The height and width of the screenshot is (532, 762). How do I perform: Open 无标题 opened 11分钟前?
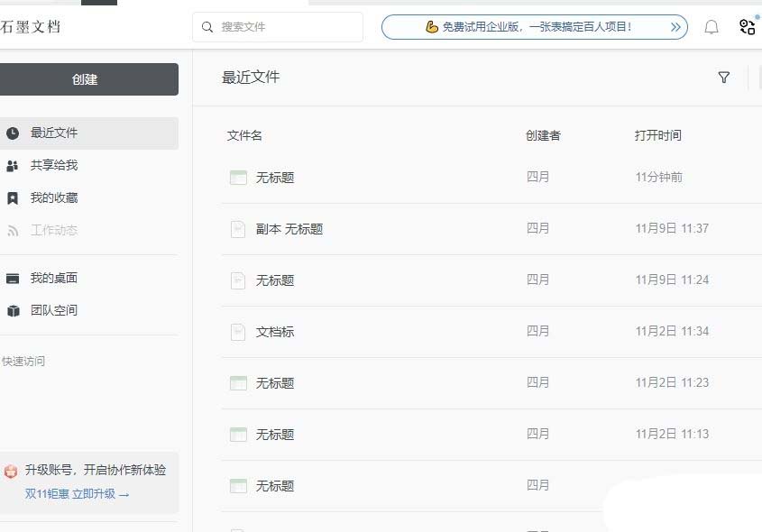tap(275, 178)
